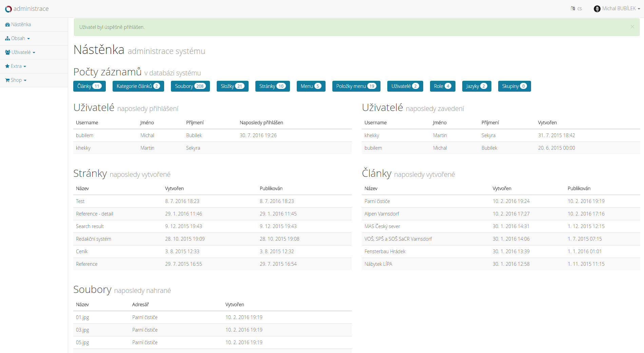Click the Extra star icon
The height and width of the screenshot is (353, 644).
[7, 66]
